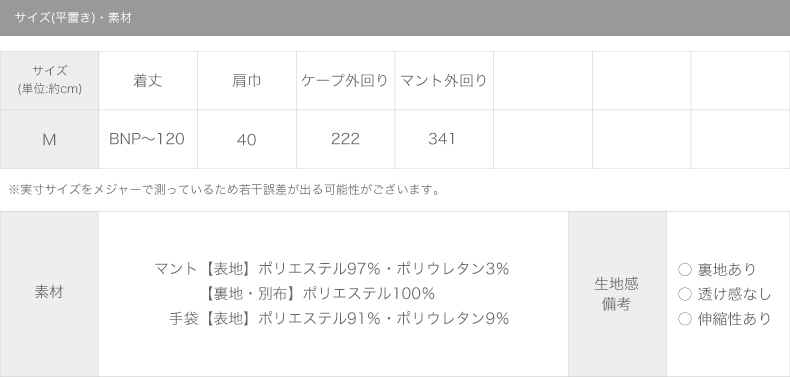
Task: Click the measurement error disclaimer note
Action: [x=225, y=190]
